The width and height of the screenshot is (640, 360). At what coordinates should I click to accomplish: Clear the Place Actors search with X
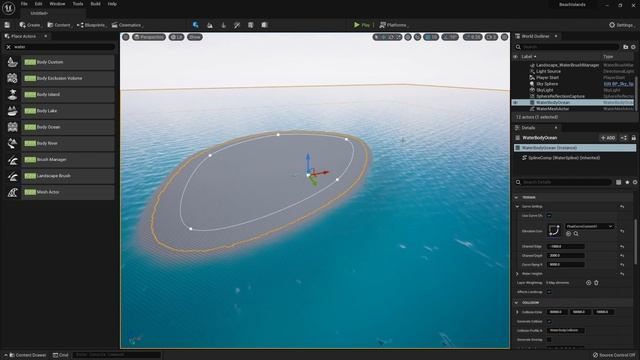coord(8,47)
